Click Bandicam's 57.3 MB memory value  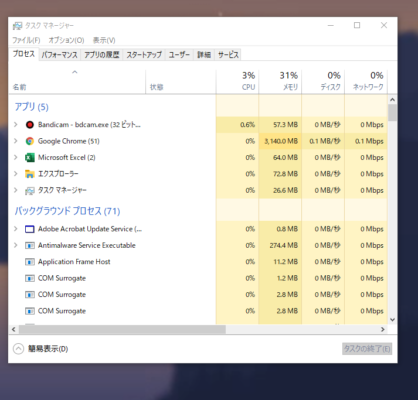pyautogui.click(x=285, y=125)
